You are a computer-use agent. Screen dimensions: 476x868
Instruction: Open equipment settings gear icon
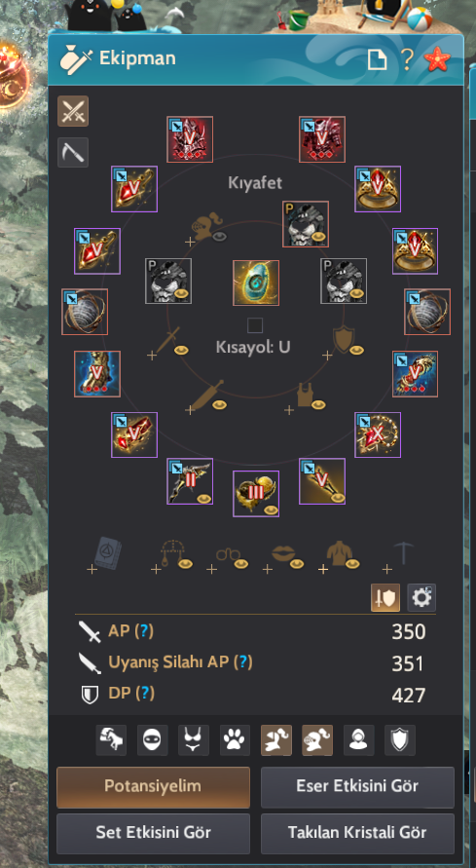(x=421, y=598)
